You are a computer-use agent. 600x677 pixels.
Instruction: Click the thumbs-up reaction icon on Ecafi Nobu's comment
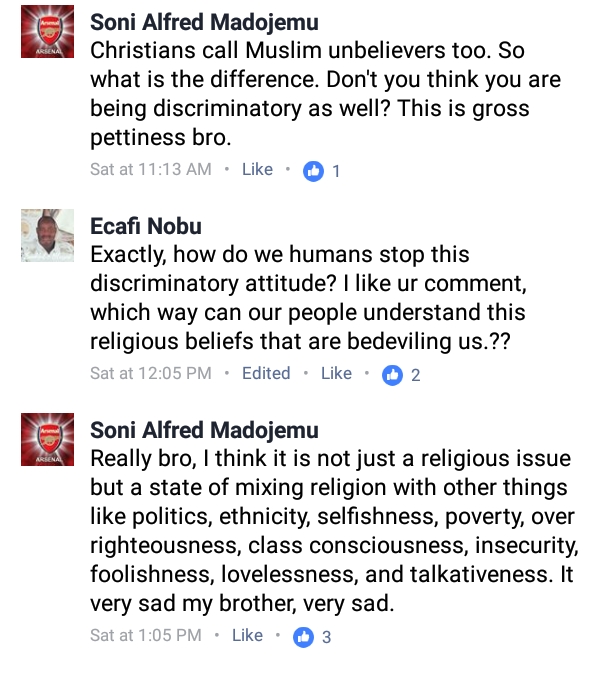pyautogui.click(x=393, y=375)
